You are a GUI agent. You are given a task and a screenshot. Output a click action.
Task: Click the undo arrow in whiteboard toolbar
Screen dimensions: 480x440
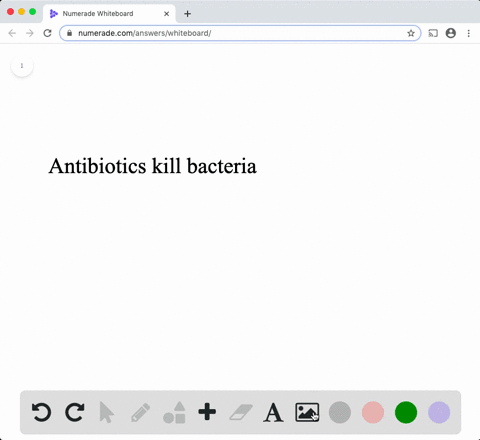[41, 412]
